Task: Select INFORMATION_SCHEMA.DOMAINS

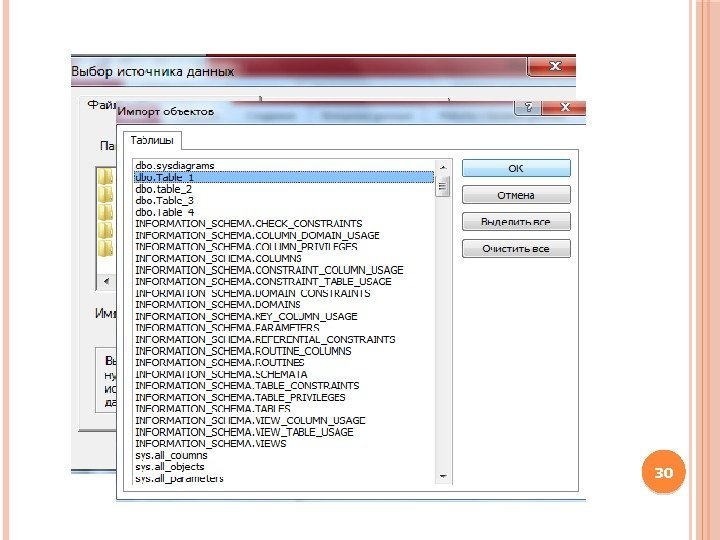Action: pos(284,304)
